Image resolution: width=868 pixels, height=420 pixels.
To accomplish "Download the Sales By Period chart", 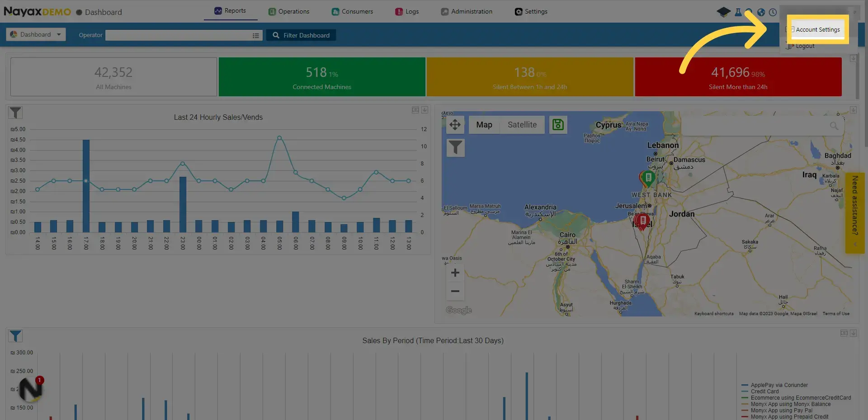I will coord(853,333).
